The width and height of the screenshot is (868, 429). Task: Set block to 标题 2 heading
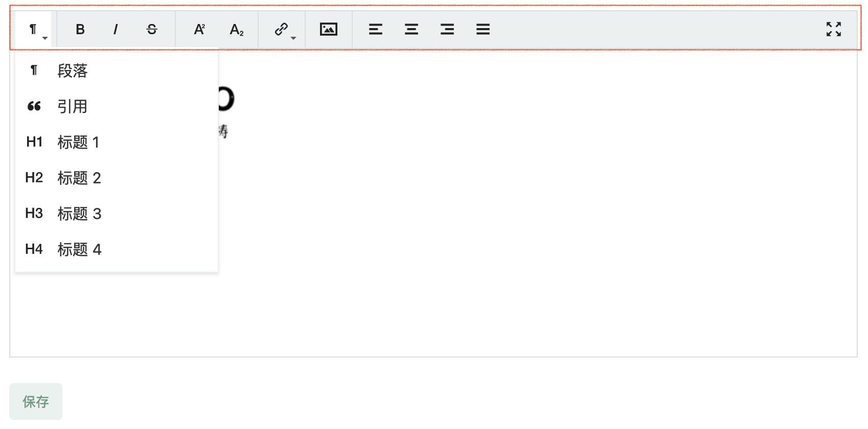tap(79, 178)
